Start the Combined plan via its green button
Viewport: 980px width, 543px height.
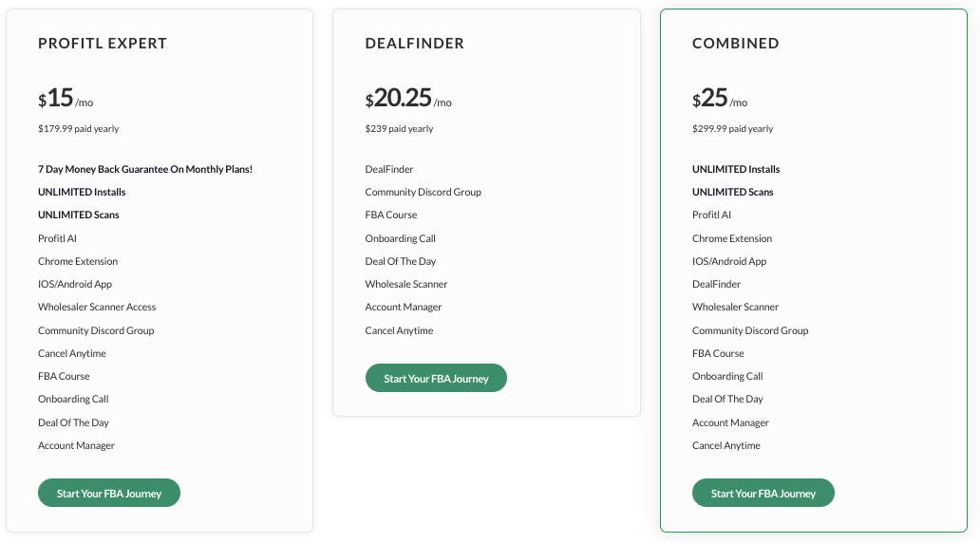[x=763, y=493]
